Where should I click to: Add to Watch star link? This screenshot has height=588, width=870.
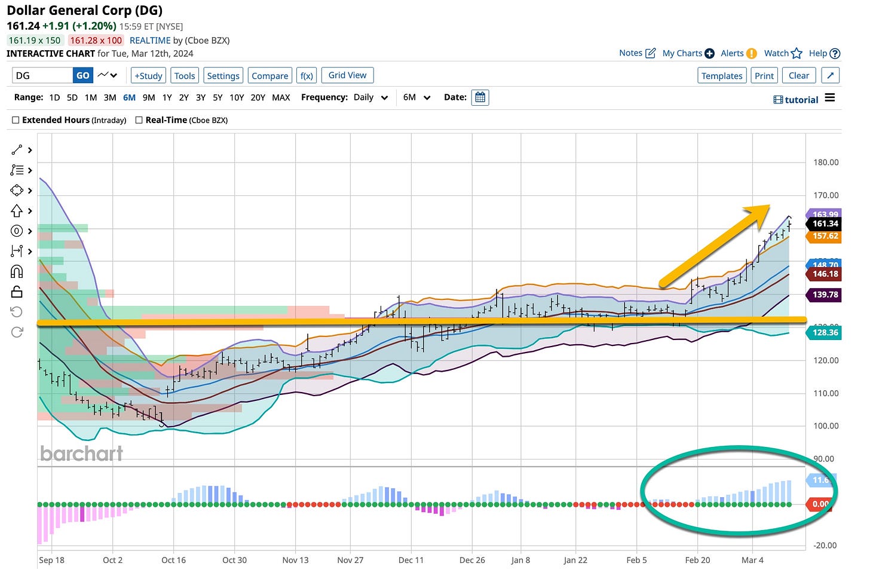[x=783, y=53]
